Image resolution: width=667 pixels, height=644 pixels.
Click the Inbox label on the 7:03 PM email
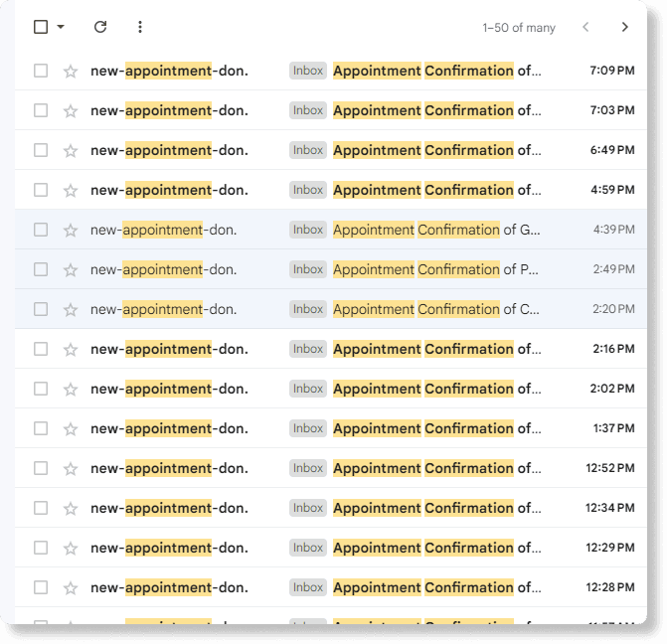click(308, 110)
